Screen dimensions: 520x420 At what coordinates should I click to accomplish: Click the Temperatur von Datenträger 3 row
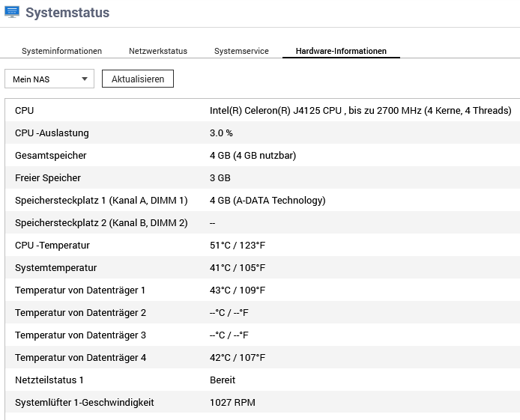[x=262, y=335]
